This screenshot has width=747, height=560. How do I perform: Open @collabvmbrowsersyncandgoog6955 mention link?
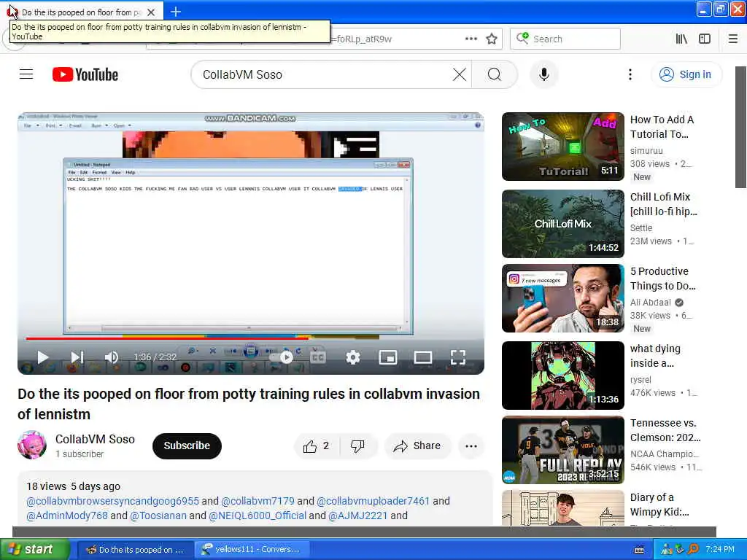click(x=112, y=501)
